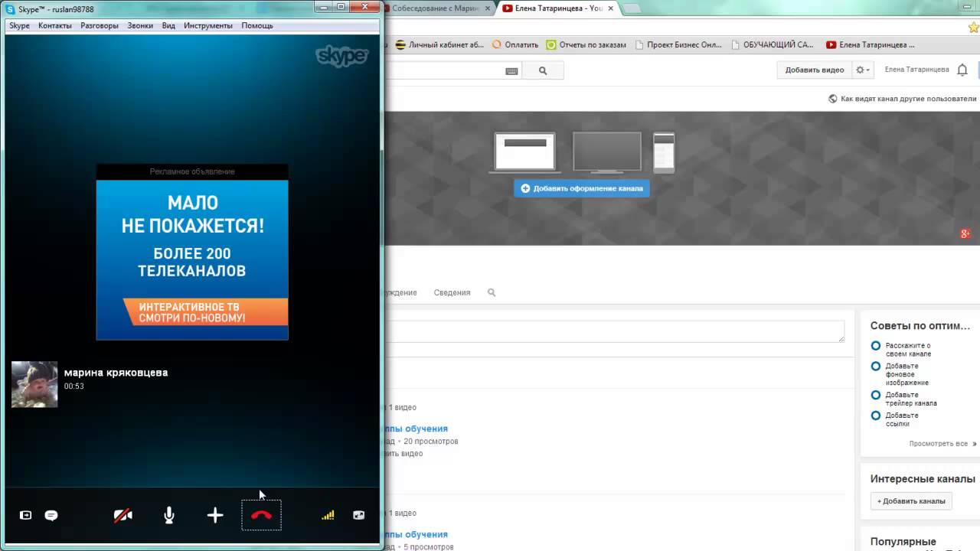Screen dimensions: 980x551
Task: Open the Сведения channel tab
Action: pyautogui.click(x=452, y=292)
